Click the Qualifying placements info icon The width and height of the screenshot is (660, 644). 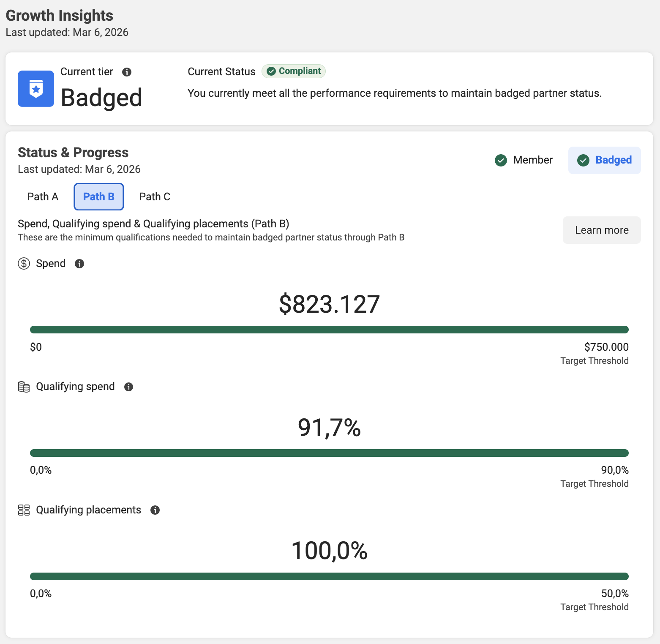click(x=155, y=510)
